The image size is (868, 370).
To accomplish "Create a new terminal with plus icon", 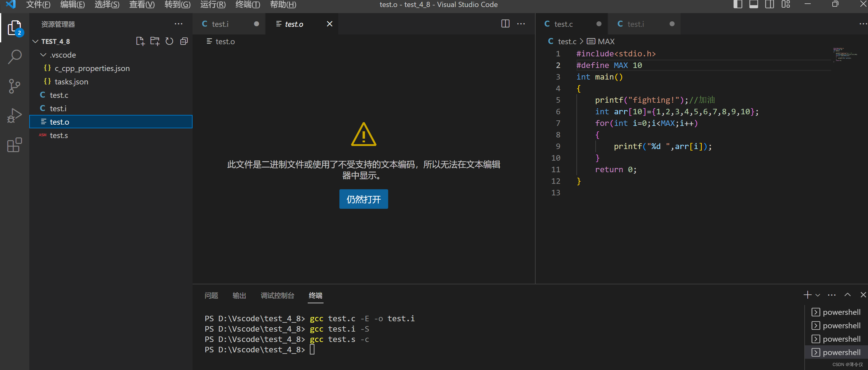I will [807, 295].
